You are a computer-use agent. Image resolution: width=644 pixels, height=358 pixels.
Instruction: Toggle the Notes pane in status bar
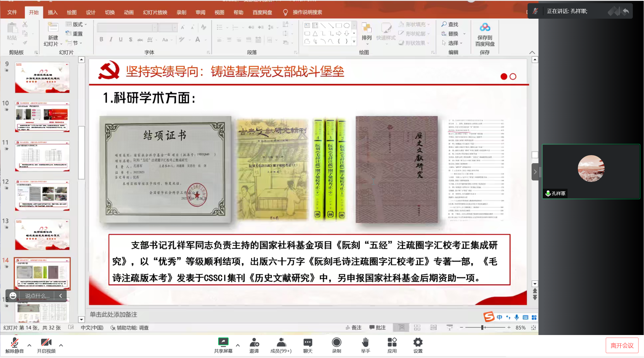[354, 328]
